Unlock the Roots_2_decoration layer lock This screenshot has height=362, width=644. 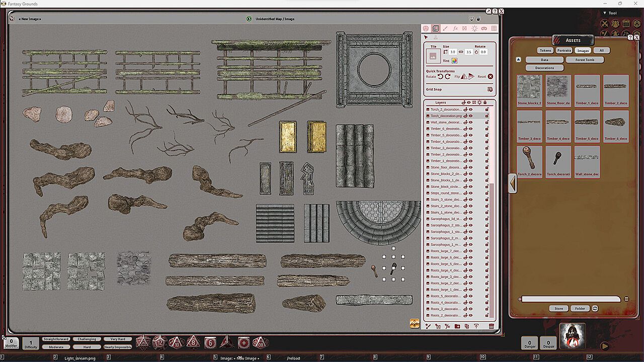(x=487, y=315)
